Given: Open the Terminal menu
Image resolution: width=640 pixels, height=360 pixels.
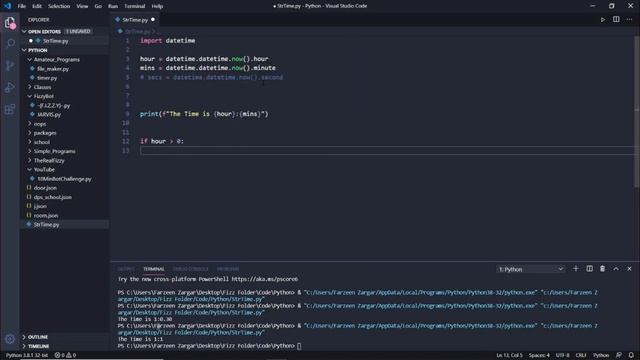Looking at the screenshot, I should (135, 6).
